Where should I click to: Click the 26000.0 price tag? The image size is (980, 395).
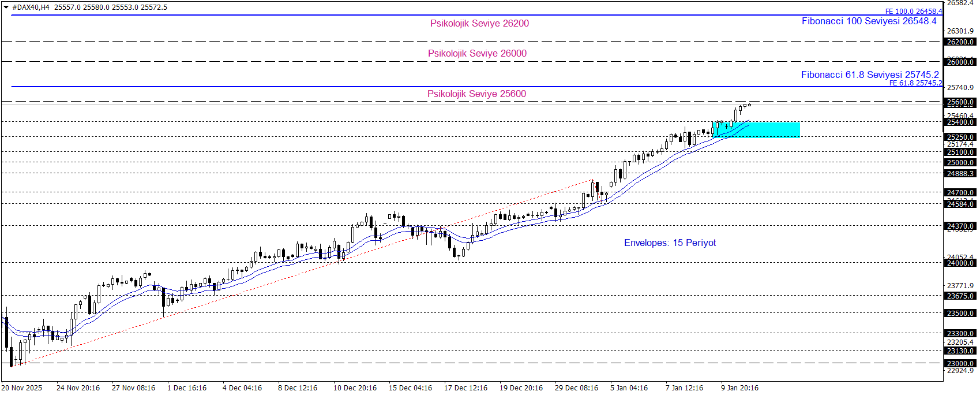960,62
